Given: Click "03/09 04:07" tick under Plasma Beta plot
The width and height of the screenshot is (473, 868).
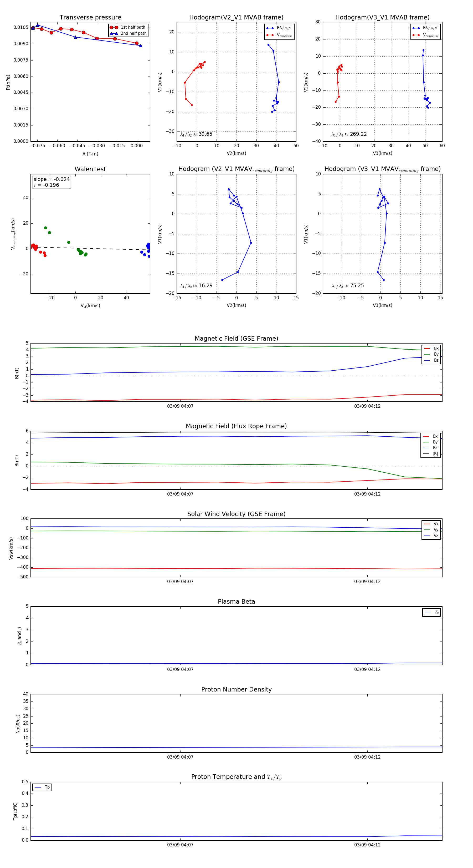Looking at the screenshot, I should point(180,669).
